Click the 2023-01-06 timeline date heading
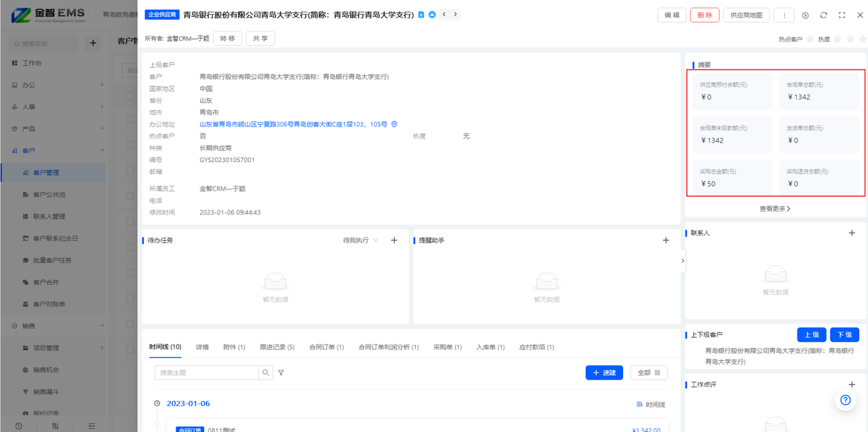Screen dimensions: 868x432 tap(189, 404)
